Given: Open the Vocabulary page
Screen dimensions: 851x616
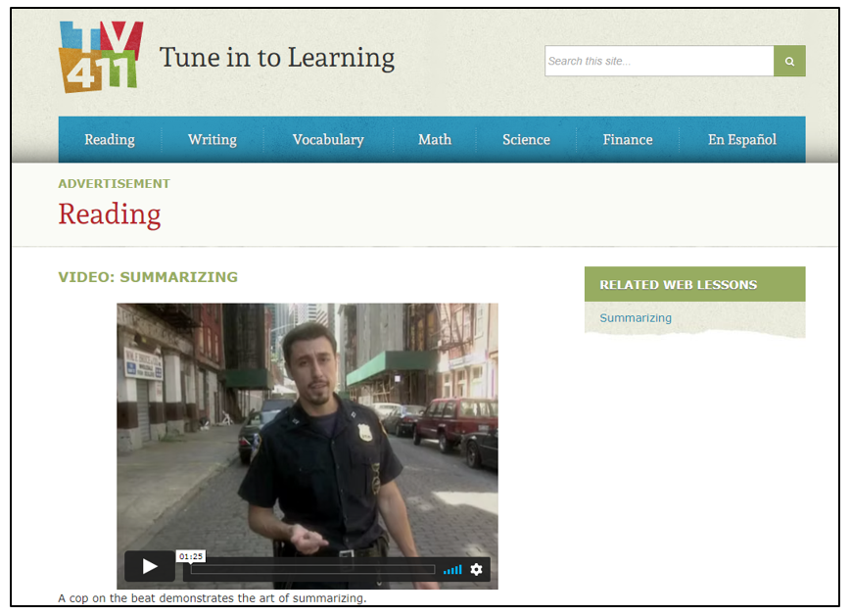Looking at the screenshot, I should point(327,139).
